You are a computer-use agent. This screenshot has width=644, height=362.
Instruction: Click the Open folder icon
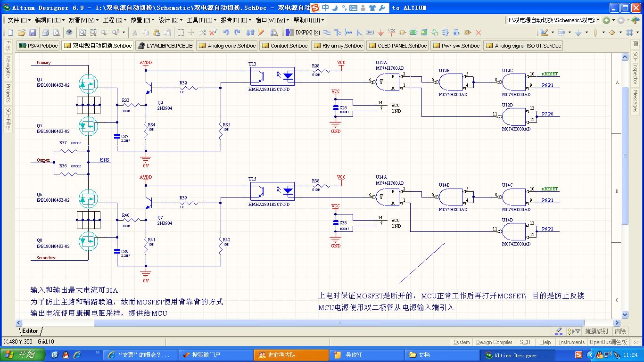tap(21, 33)
